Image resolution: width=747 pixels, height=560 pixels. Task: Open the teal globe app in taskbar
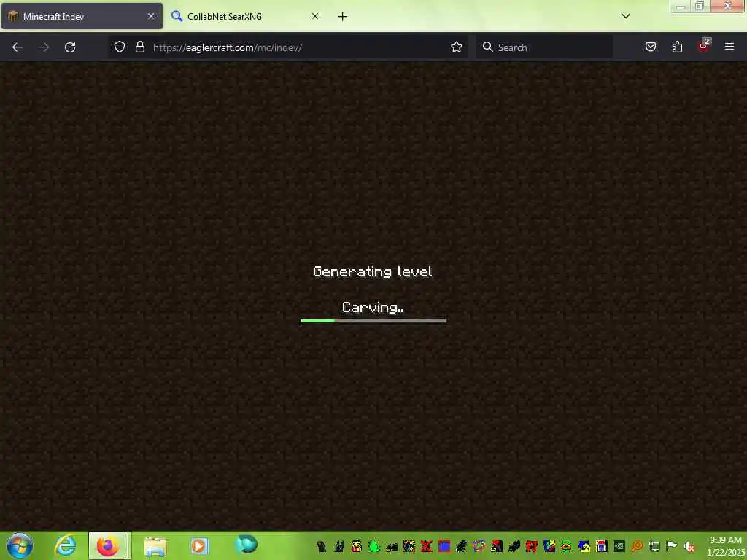pos(247,545)
